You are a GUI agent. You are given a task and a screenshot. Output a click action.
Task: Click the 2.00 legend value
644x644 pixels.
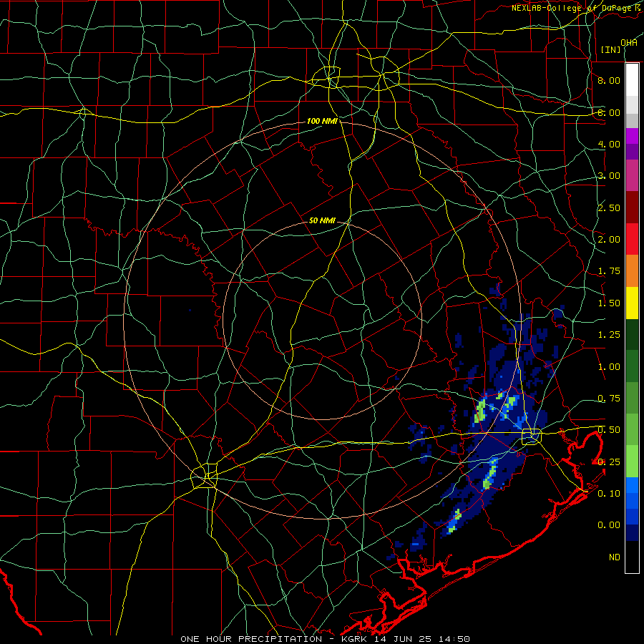[x=609, y=240]
